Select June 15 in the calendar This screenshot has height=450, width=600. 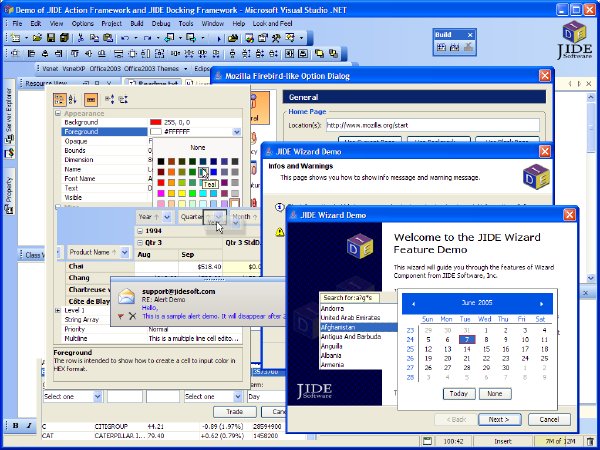[486, 349]
